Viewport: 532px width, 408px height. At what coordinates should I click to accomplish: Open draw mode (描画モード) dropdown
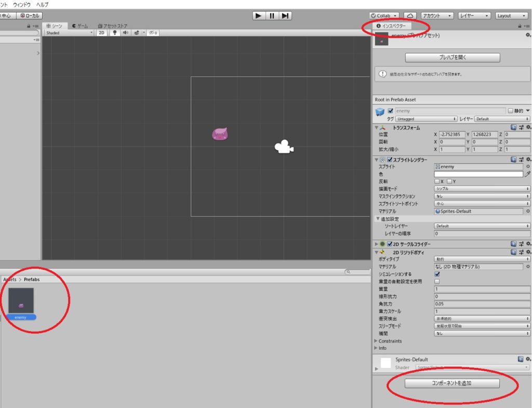(x=482, y=188)
